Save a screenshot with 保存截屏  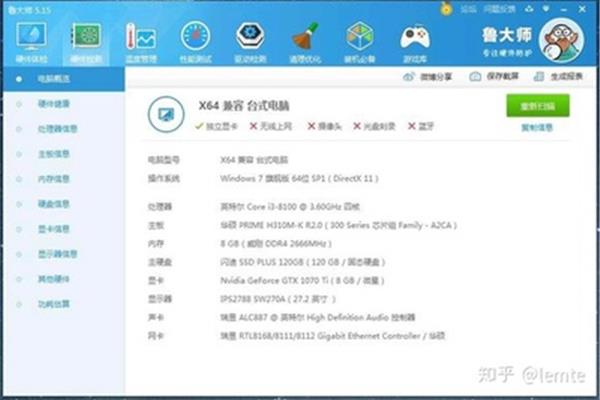point(494,77)
